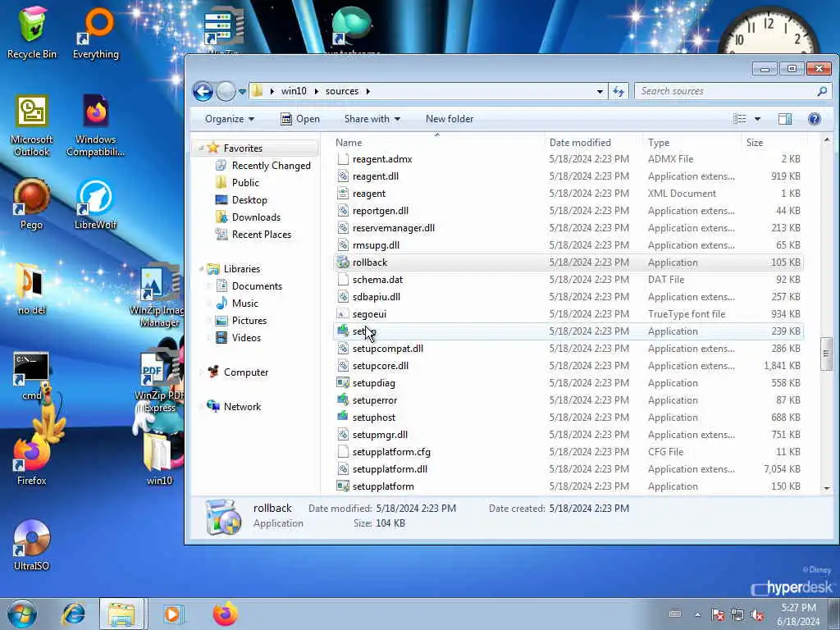Open the recent pages dropdown arrow
The height and width of the screenshot is (630, 840).
(x=242, y=92)
